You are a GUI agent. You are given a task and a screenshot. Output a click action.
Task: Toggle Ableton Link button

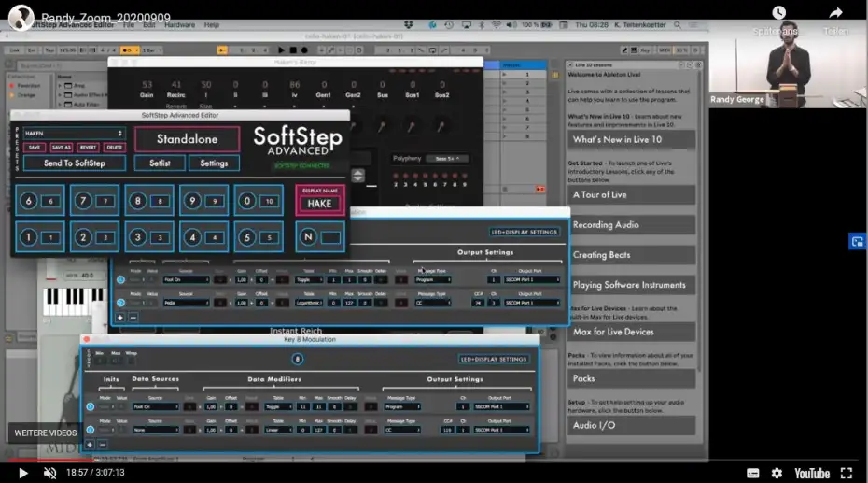pos(14,50)
